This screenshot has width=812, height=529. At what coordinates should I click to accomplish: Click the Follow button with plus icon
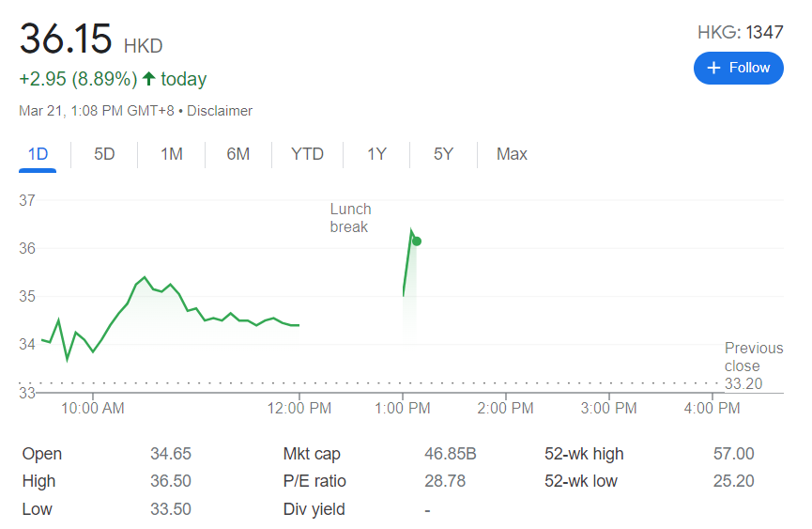[738, 68]
